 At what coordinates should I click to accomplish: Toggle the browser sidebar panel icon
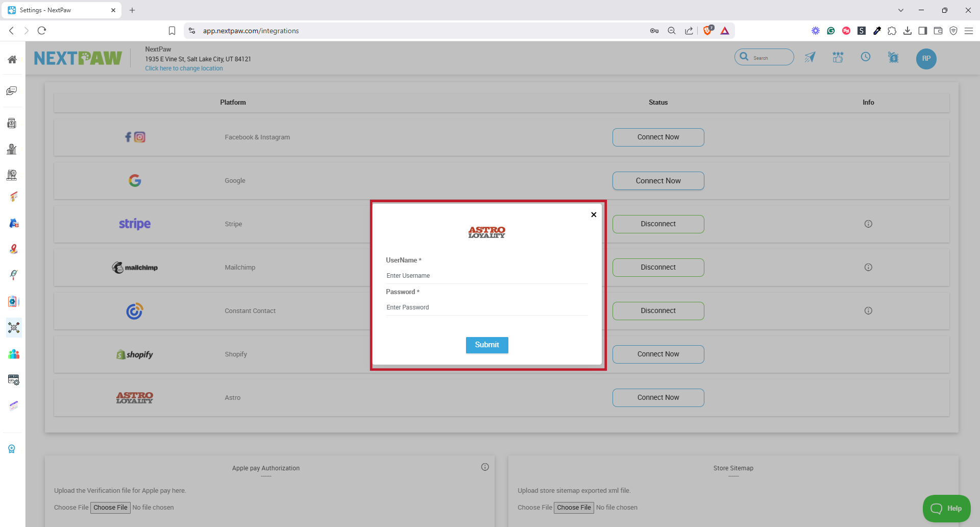[x=923, y=31]
